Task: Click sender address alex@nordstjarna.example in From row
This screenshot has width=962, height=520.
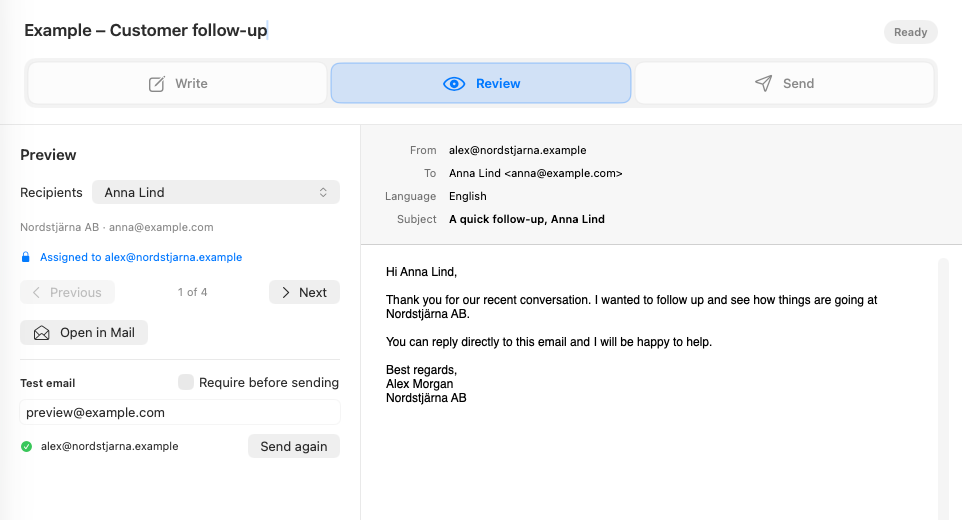Action: [518, 150]
